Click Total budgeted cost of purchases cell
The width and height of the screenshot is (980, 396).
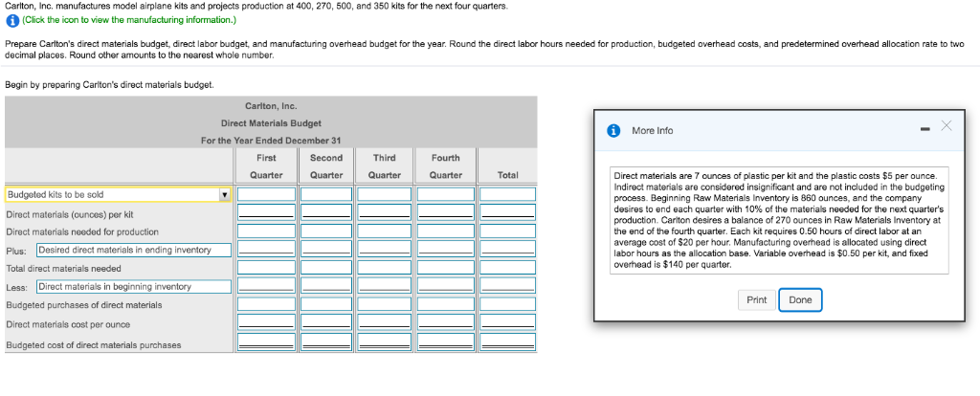click(507, 342)
